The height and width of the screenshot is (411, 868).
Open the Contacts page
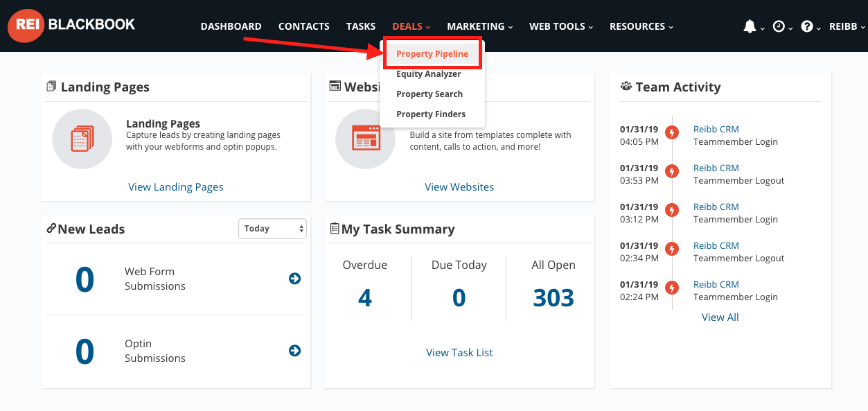(x=304, y=26)
